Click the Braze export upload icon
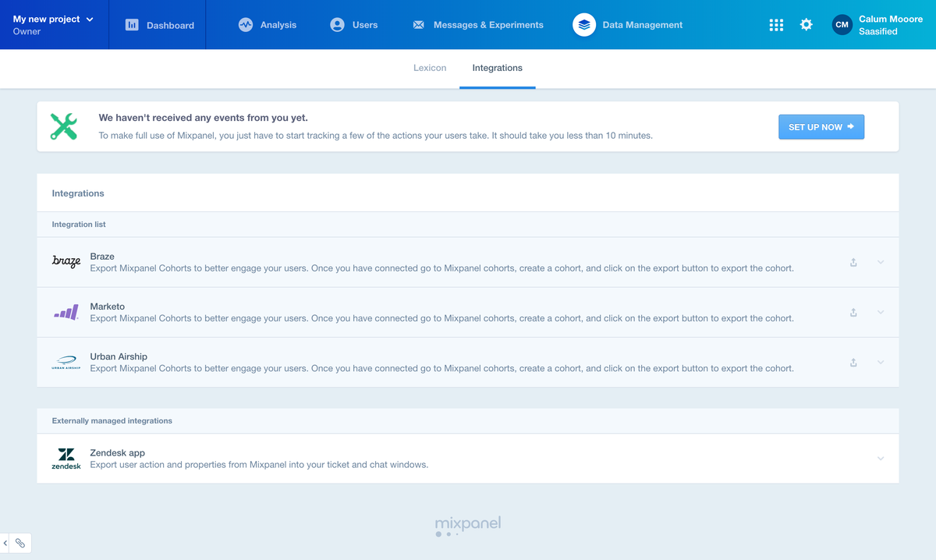The image size is (936, 560). click(853, 262)
